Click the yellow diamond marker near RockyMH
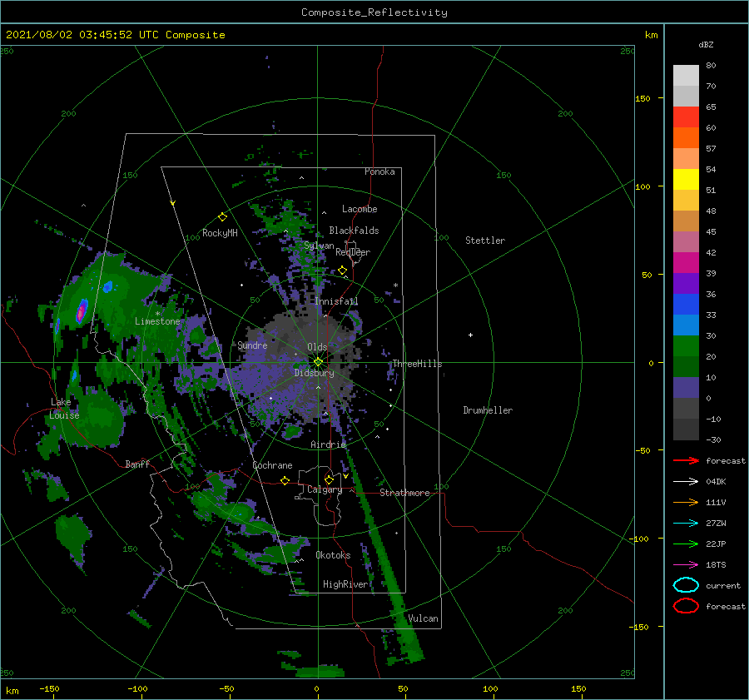Viewport: 749px width, 700px height. (222, 217)
